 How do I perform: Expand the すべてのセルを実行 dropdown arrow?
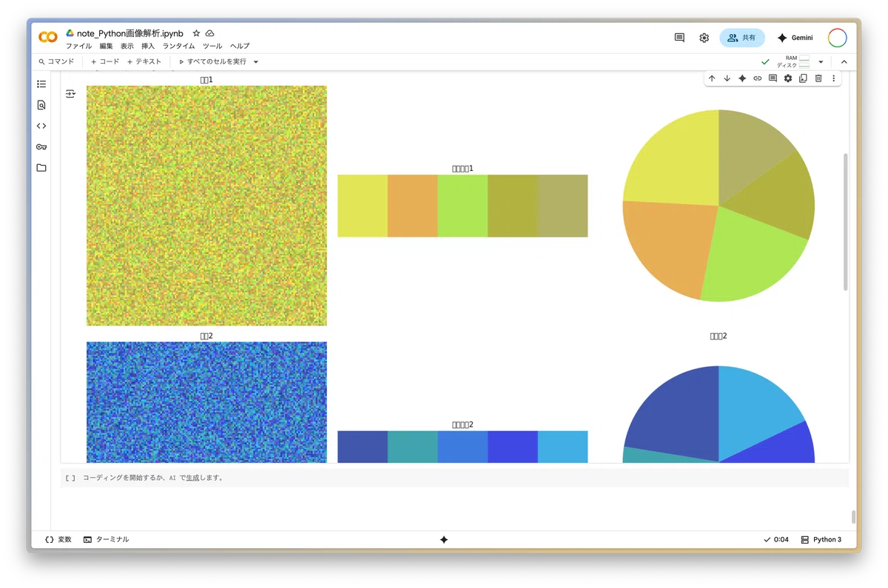(x=256, y=62)
